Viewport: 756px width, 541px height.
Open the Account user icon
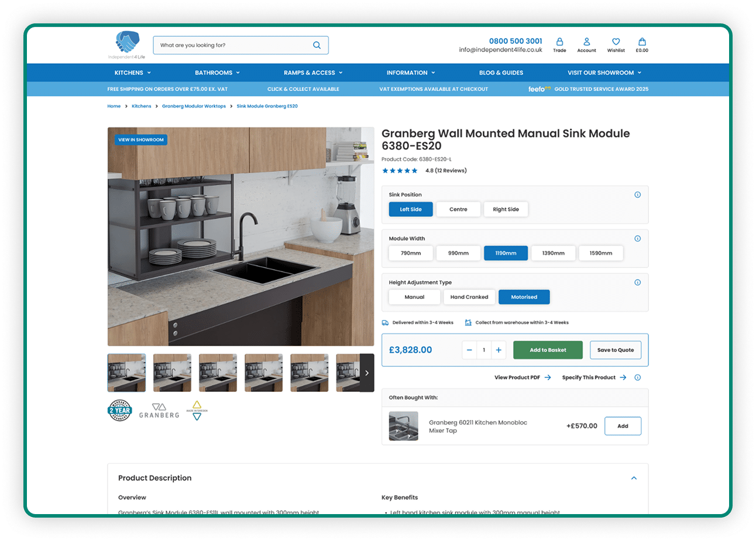[x=586, y=42]
